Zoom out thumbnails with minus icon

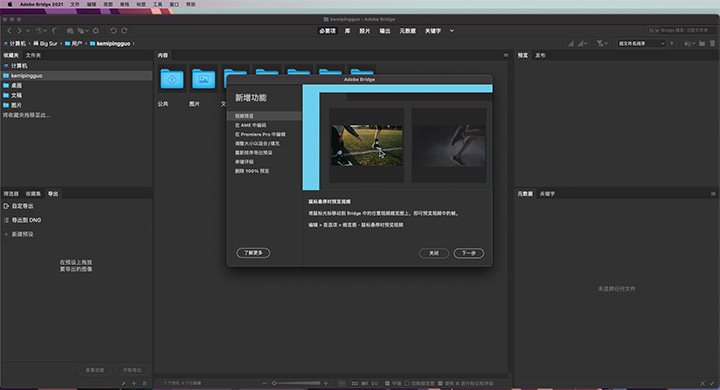point(264,383)
